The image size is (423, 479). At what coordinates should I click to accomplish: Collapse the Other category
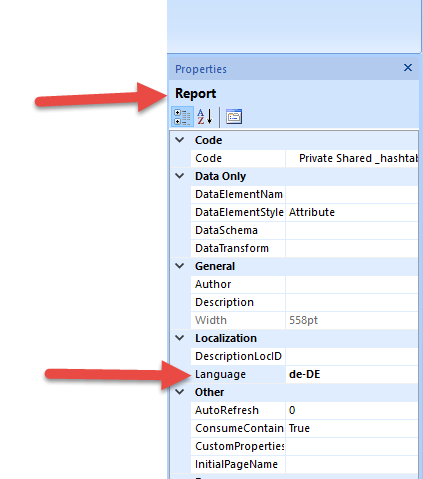(x=180, y=392)
